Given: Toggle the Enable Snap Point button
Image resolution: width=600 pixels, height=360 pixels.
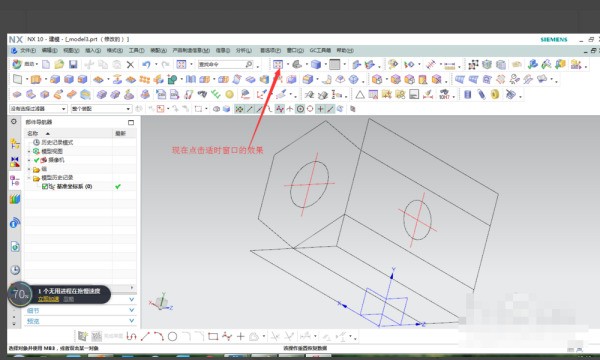Looking at the screenshot, I should click(x=239, y=109).
